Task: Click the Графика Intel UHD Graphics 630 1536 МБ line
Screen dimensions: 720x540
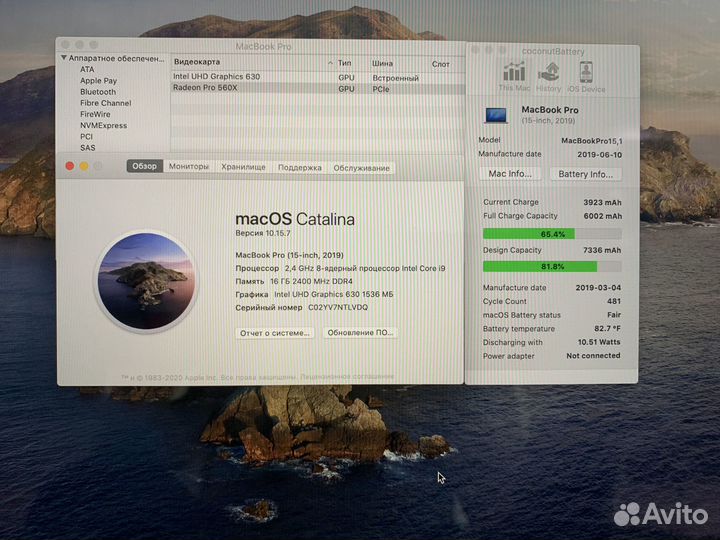Action: point(314,294)
